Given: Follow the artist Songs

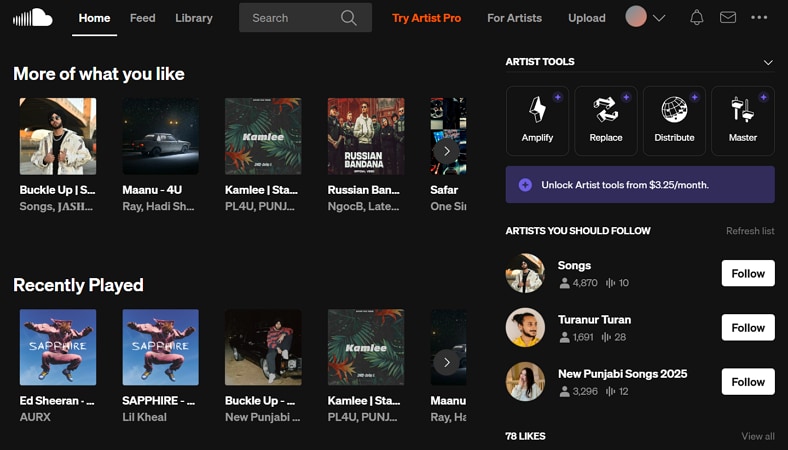Looking at the screenshot, I should pyautogui.click(x=748, y=273).
